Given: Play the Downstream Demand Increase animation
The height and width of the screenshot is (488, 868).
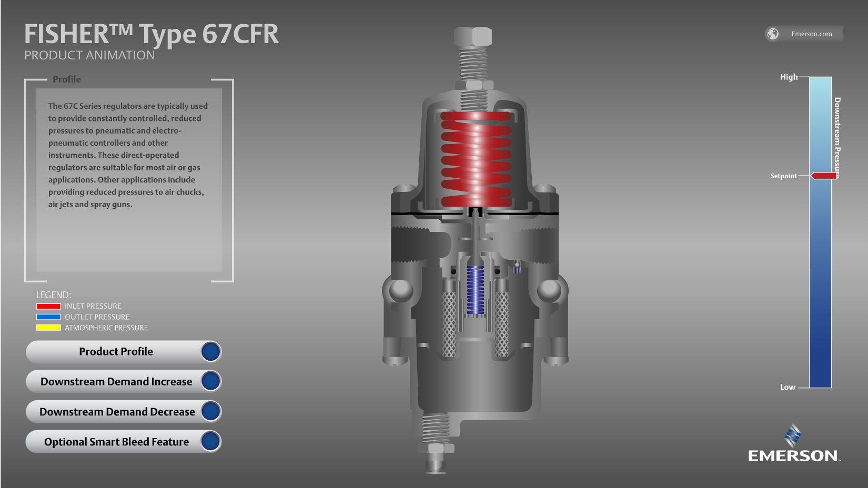Looking at the screenshot, I should pyautogui.click(x=116, y=382).
